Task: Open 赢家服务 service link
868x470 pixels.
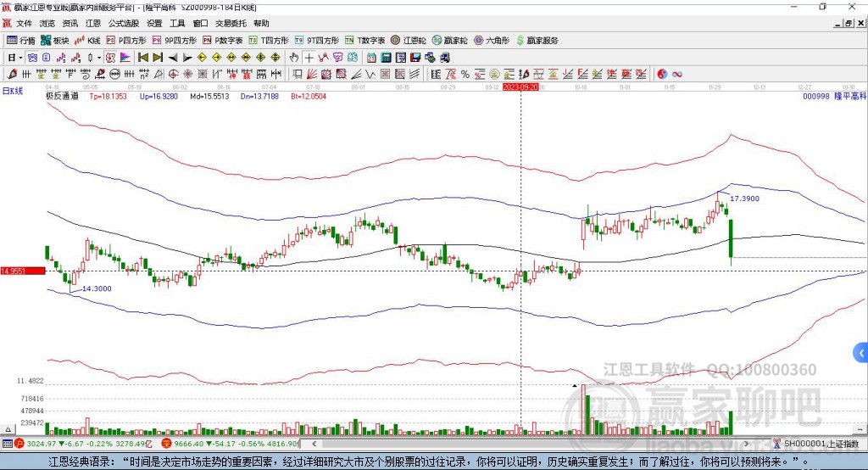Action: (537, 41)
